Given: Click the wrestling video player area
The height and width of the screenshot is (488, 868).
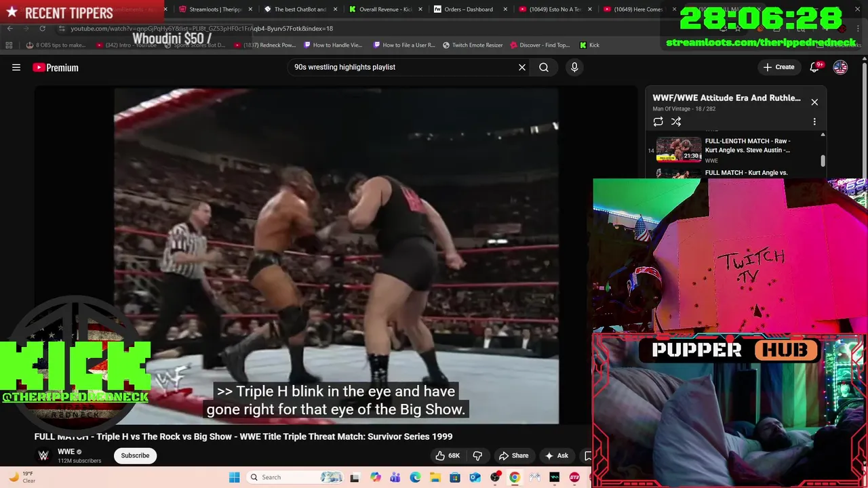Looking at the screenshot, I should click(336, 256).
